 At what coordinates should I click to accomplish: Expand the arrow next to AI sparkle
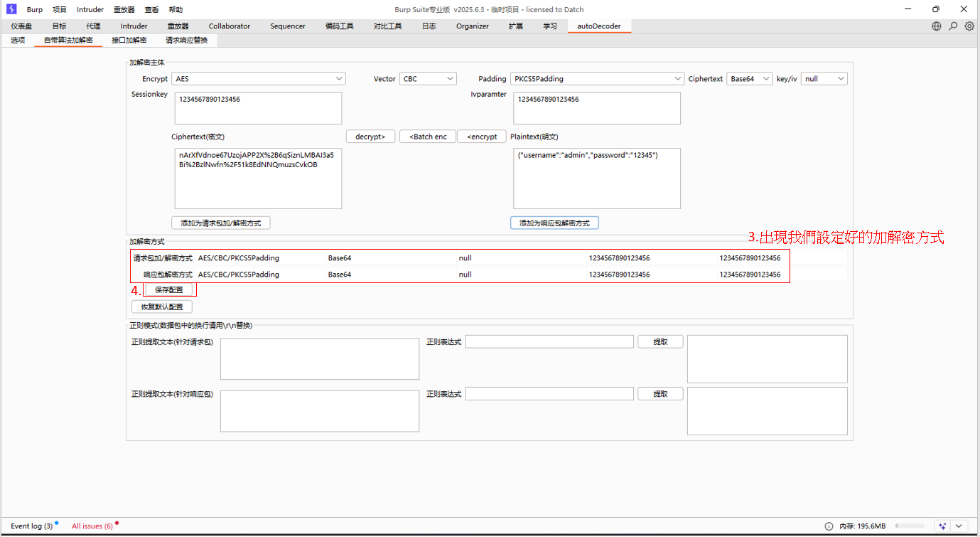pyautogui.click(x=959, y=526)
